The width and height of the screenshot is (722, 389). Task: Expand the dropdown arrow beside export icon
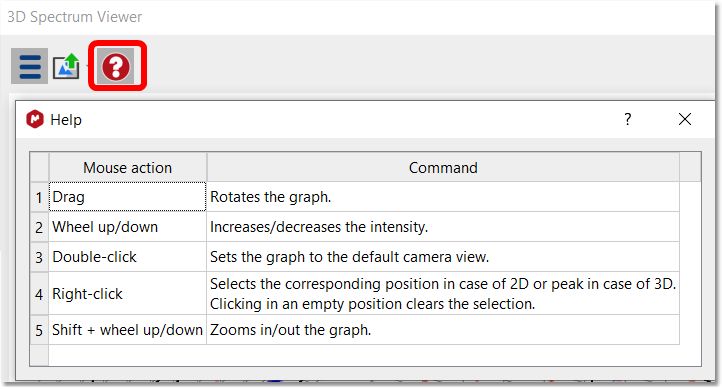coord(86,66)
